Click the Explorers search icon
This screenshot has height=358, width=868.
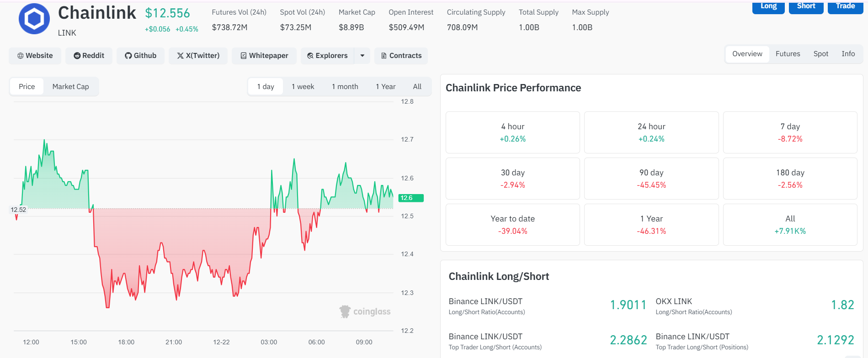coord(310,56)
